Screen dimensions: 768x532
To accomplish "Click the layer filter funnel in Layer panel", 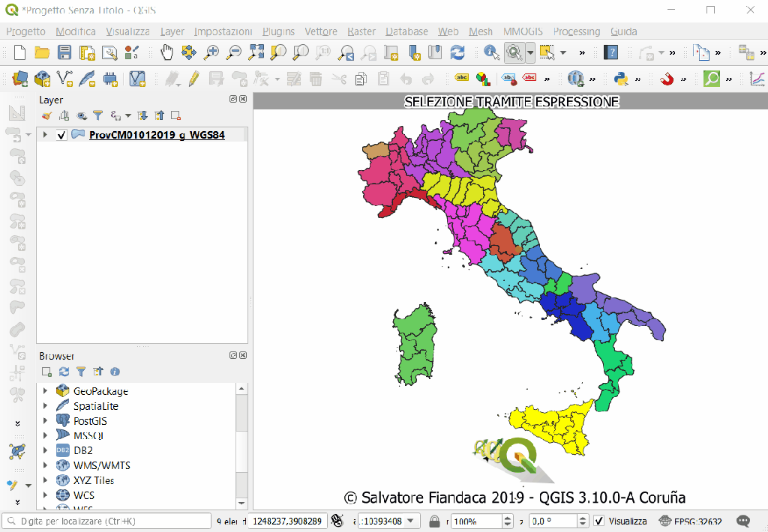I will click(97, 115).
